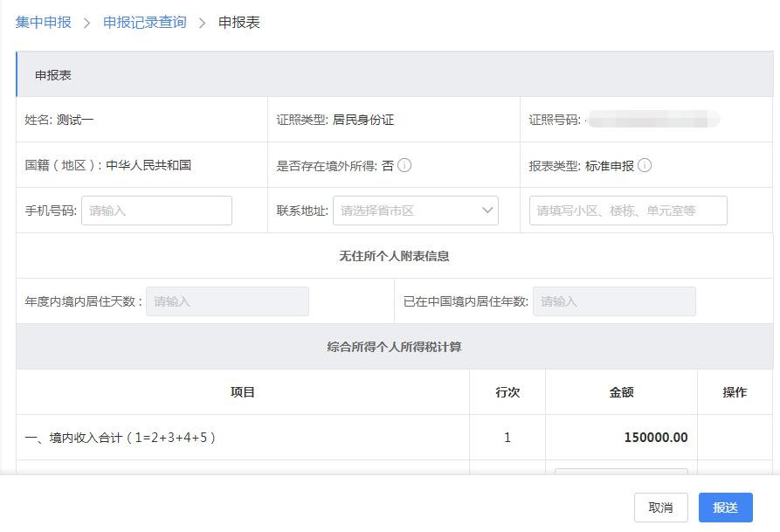Click the masked 证照号码 value

tap(652, 120)
